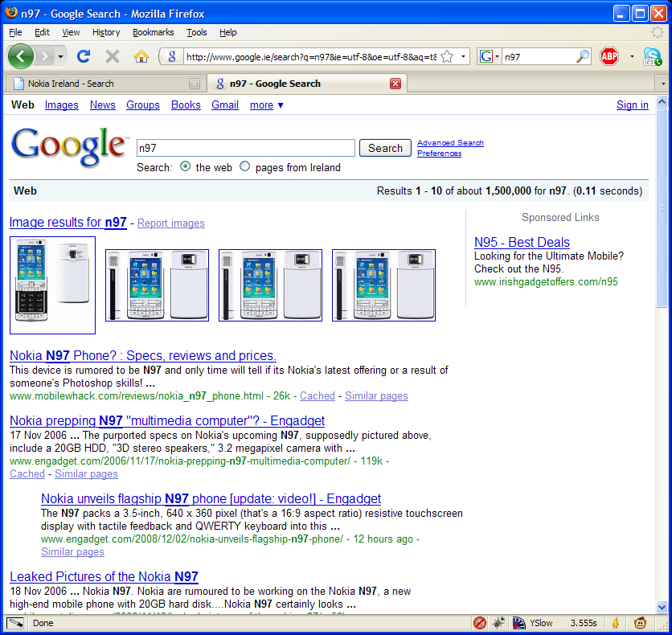Click the Forward navigation arrow
672x635 pixels.
click(44, 56)
